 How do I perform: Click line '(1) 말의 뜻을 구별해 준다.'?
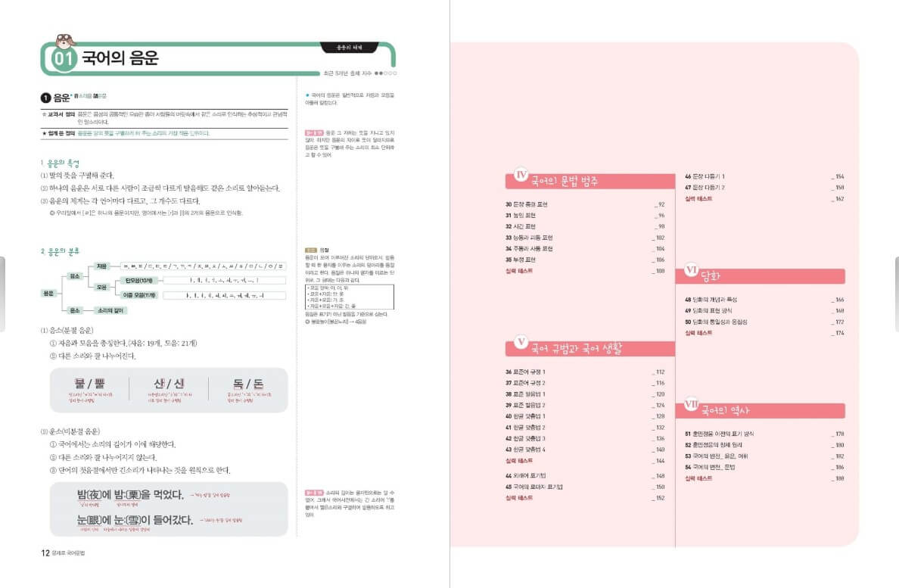77,176
